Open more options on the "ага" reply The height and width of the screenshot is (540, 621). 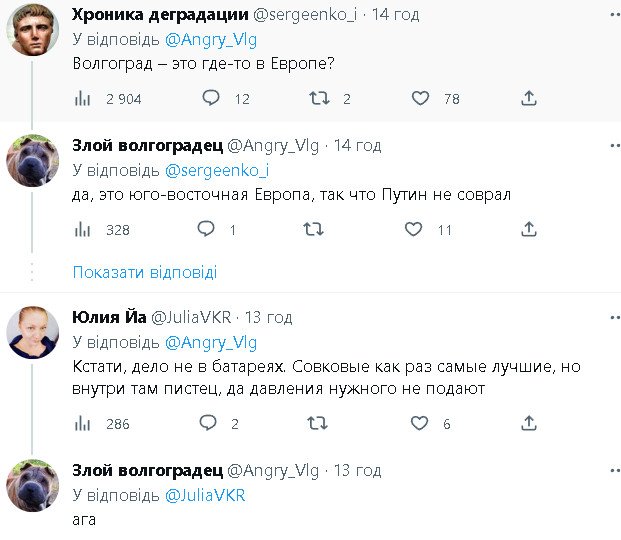(x=612, y=470)
